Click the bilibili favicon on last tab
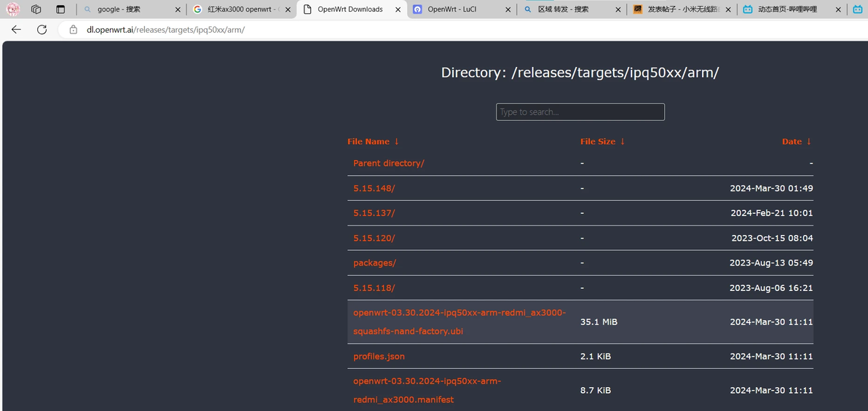The width and height of the screenshot is (868, 411). (x=858, y=9)
